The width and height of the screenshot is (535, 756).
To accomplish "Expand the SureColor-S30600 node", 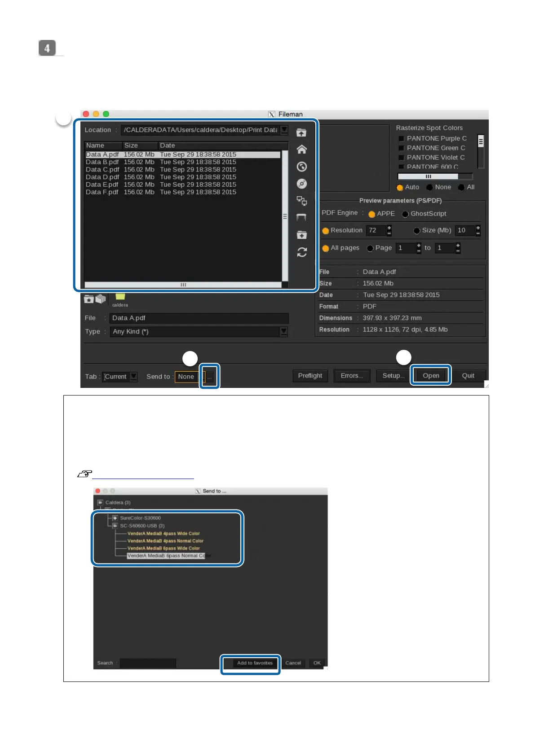I will [115, 518].
